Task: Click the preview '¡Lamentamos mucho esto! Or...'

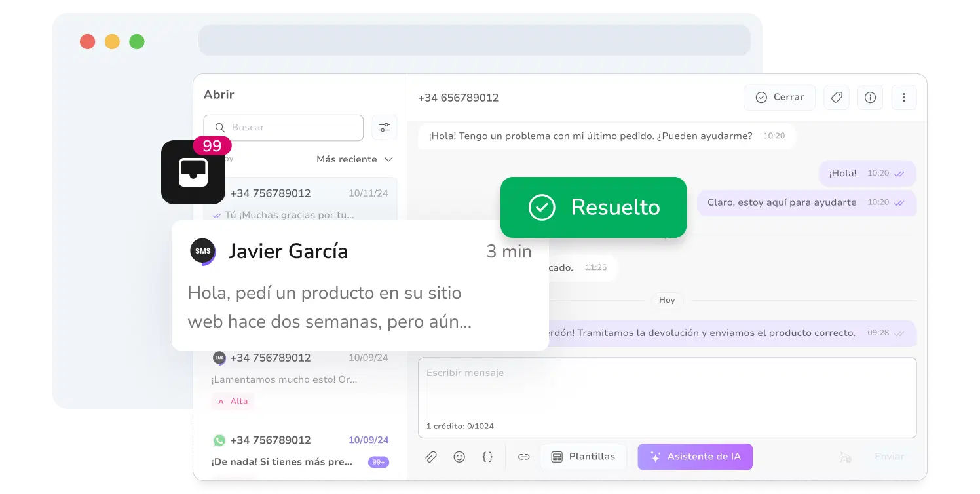Action: coord(284,379)
